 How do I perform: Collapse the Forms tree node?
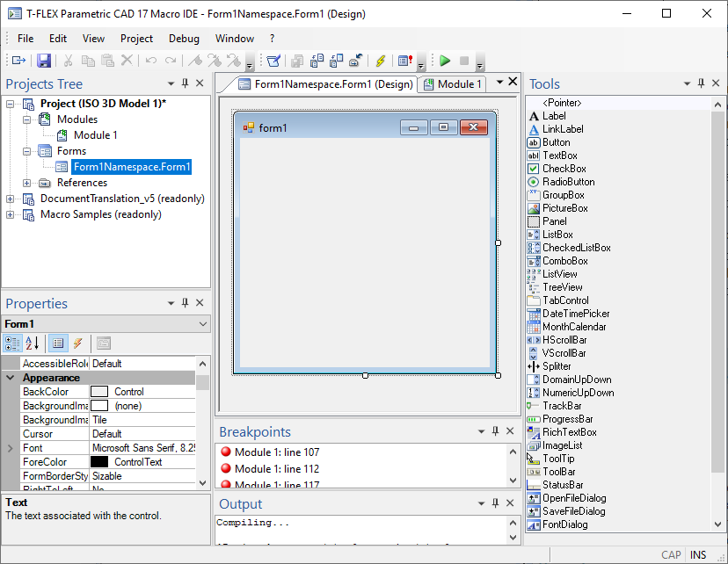coord(27,151)
